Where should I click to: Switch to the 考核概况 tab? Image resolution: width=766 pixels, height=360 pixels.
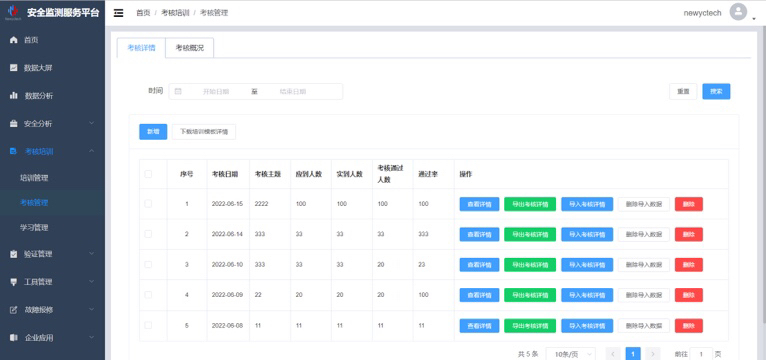click(x=190, y=48)
